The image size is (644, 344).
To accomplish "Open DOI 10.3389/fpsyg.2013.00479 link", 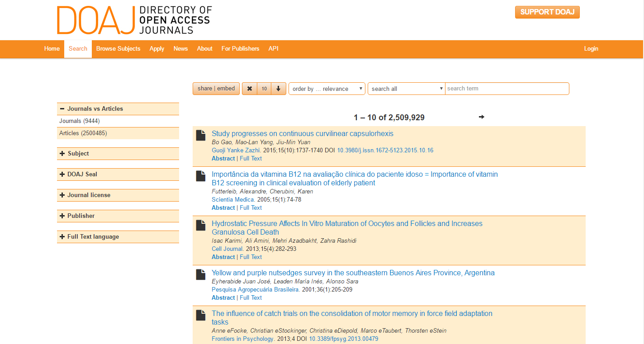I will pyautogui.click(x=344, y=339).
